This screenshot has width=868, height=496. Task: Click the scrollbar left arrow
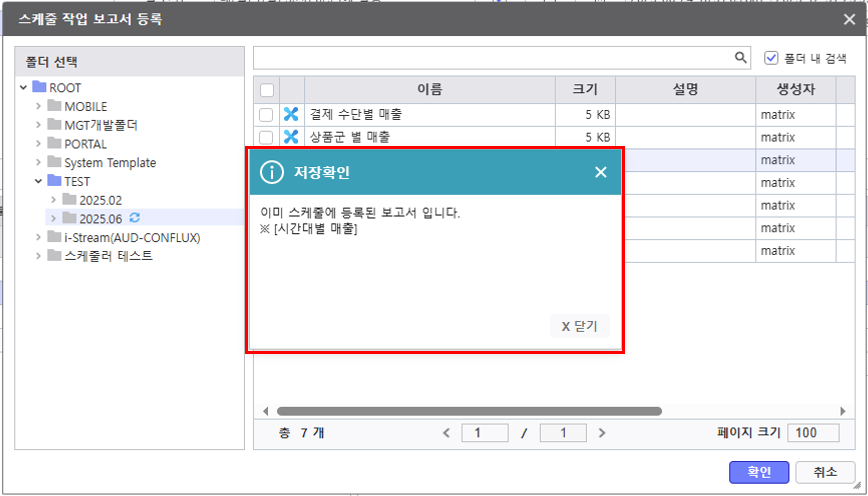click(x=265, y=411)
